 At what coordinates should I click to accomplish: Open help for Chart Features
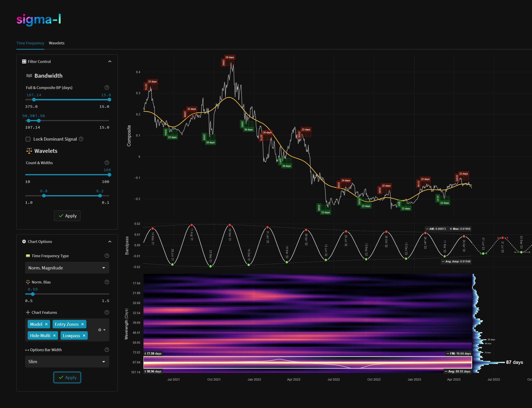tap(107, 312)
